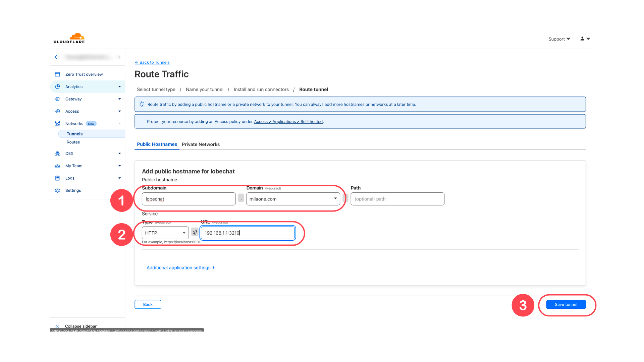Image resolution: width=644 pixels, height=362 pixels.
Task: Expand the Gateway menu arrow
Action: 119,99
